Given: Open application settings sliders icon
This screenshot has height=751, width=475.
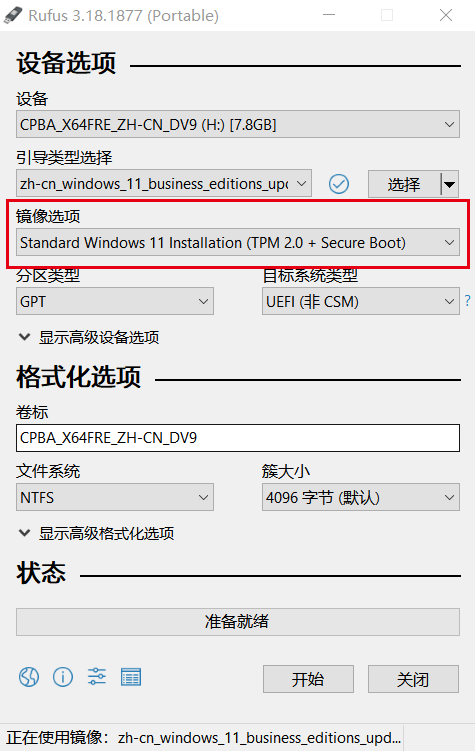Looking at the screenshot, I should point(97,677).
